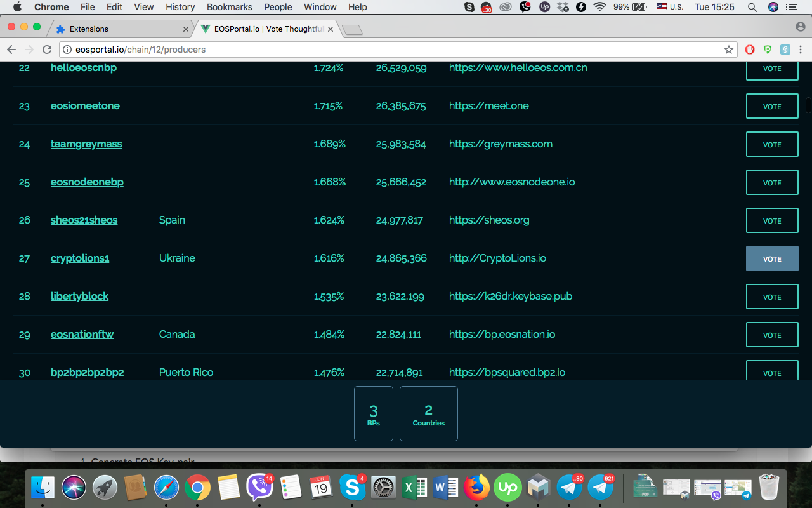Launch Microsoft Word from the dock
This screenshot has width=812, height=508.
pos(445,488)
